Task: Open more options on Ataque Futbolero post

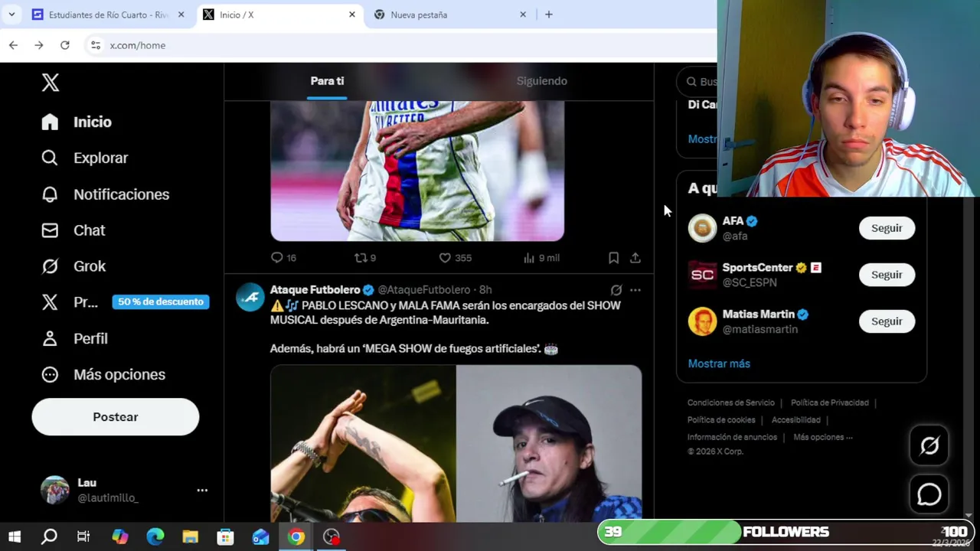Action: (x=635, y=290)
